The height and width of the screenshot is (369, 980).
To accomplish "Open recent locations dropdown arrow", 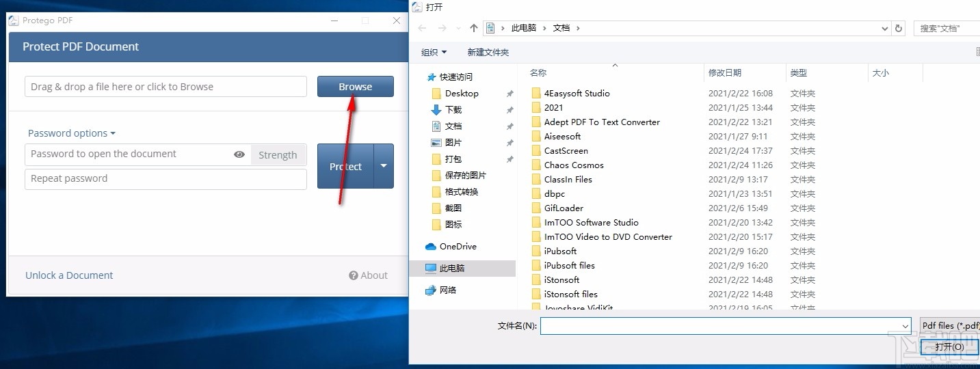I will tap(458, 28).
